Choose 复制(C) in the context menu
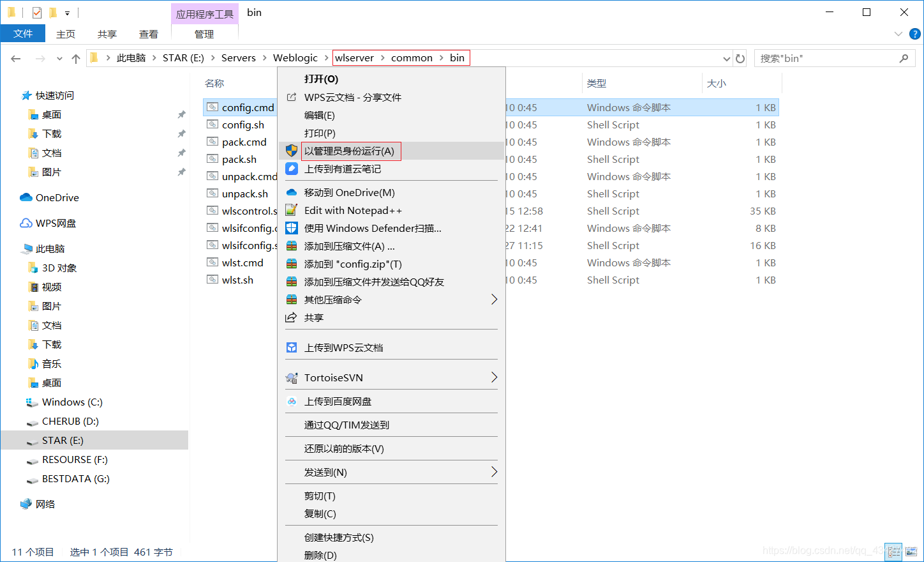The image size is (924, 562). pos(391,513)
